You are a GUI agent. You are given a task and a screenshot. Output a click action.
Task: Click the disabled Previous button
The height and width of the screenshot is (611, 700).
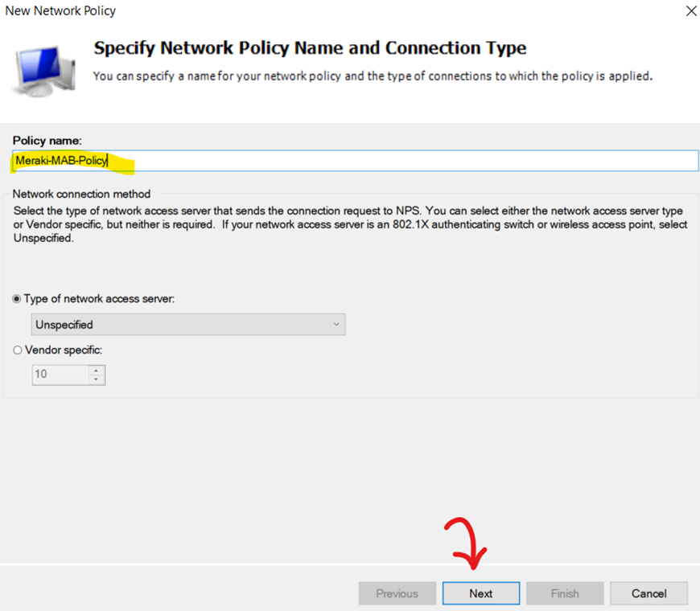(397, 593)
